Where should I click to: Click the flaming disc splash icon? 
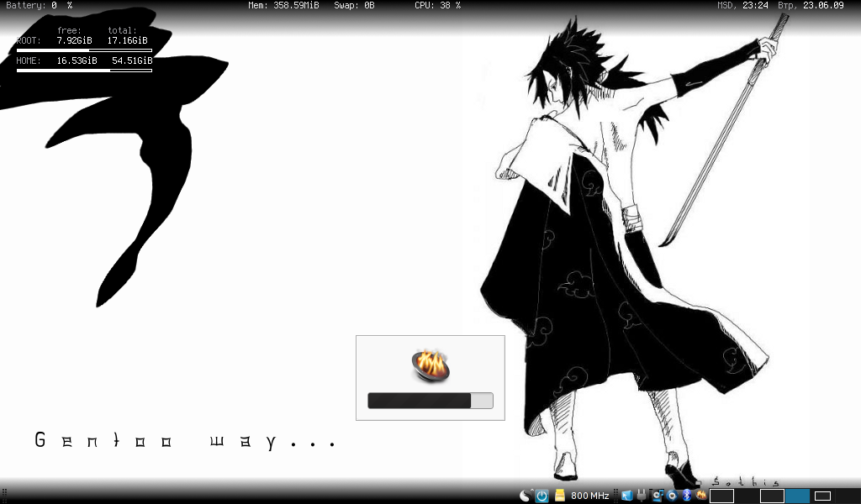click(431, 365)
